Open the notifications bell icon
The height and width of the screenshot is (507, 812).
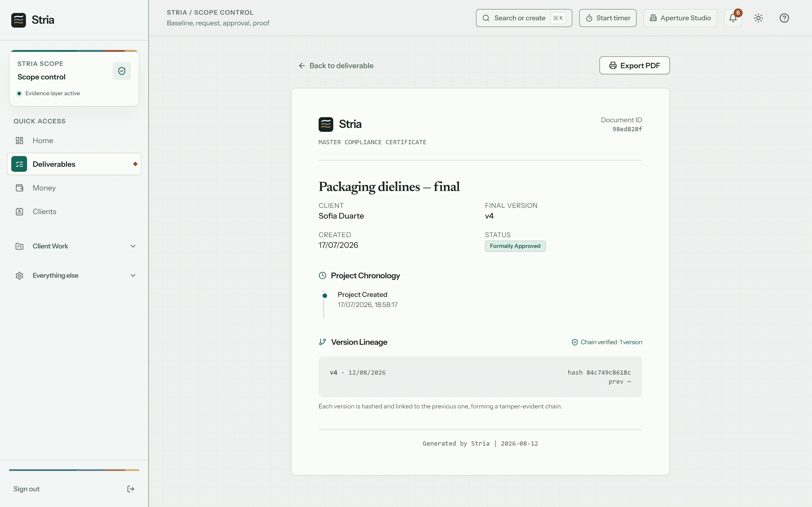click(733, 18)
